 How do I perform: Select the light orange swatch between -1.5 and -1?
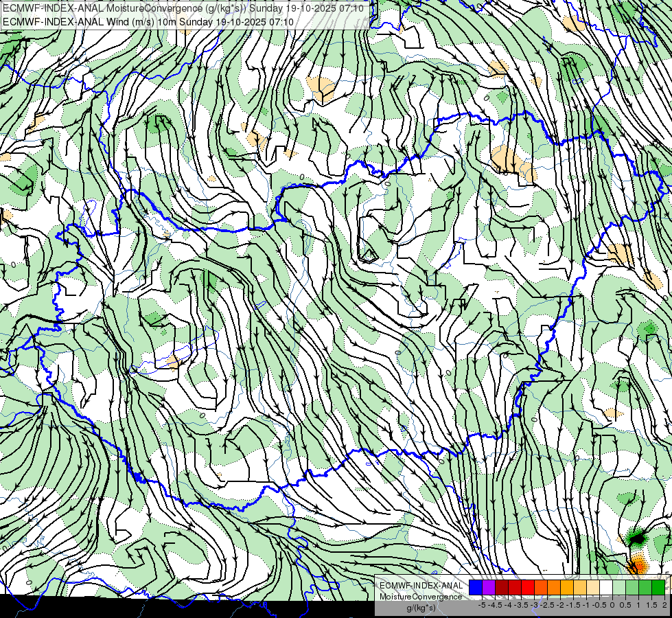click(580, 587)
